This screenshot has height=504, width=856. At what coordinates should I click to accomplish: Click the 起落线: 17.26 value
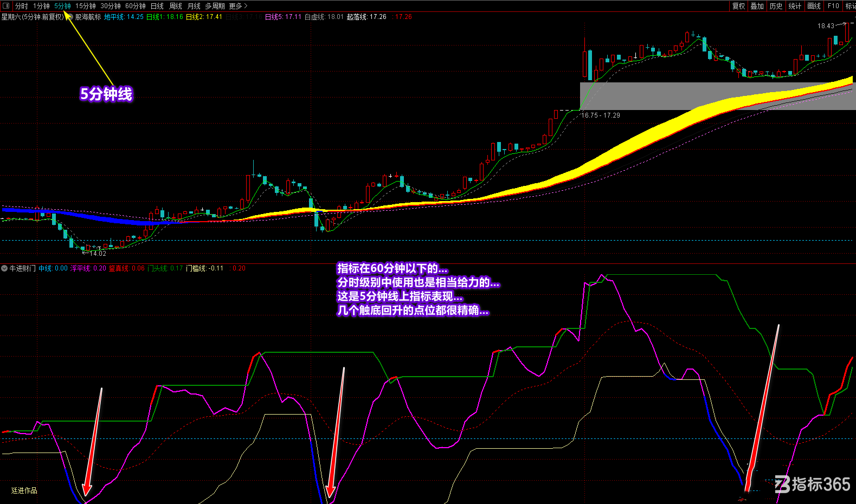(366, 17)
